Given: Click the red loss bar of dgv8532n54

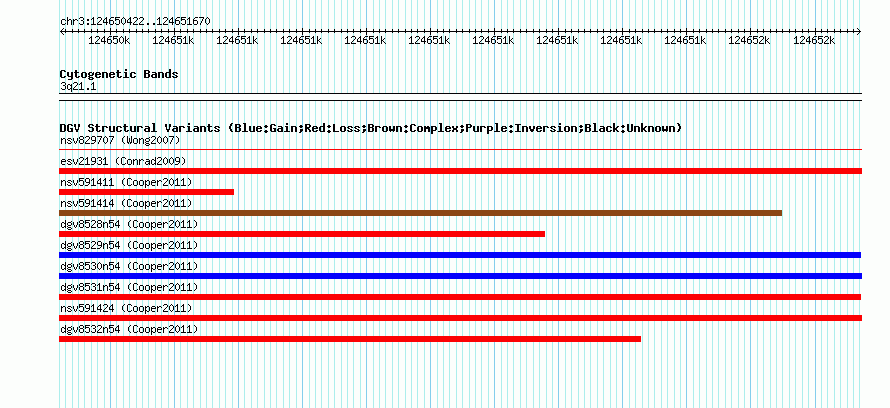Looking at the screenshot, I should (350, 339).
